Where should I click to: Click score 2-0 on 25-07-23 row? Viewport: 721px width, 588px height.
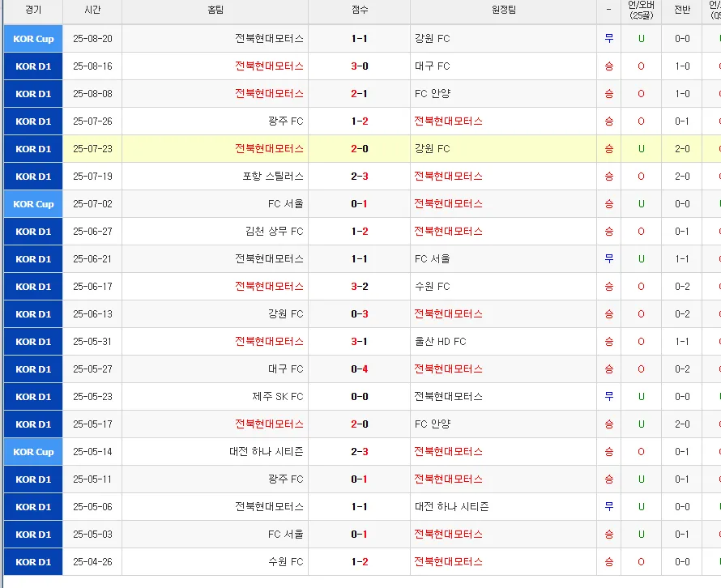360,149
